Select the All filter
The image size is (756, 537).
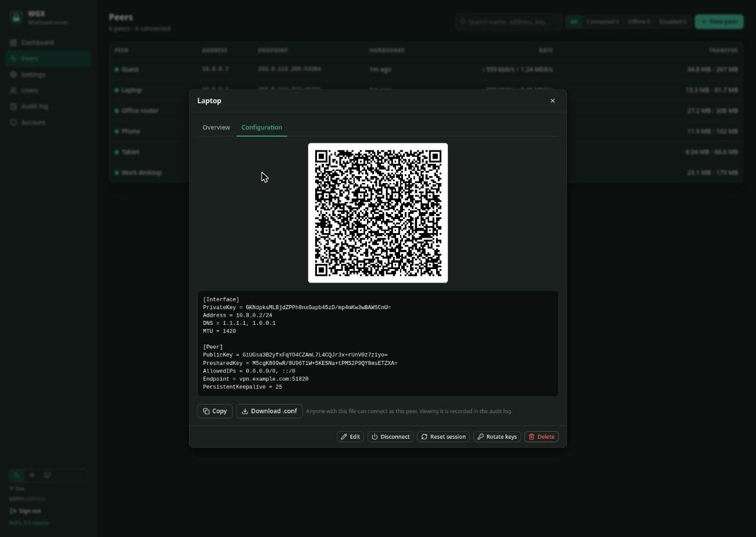coord(574,22)
